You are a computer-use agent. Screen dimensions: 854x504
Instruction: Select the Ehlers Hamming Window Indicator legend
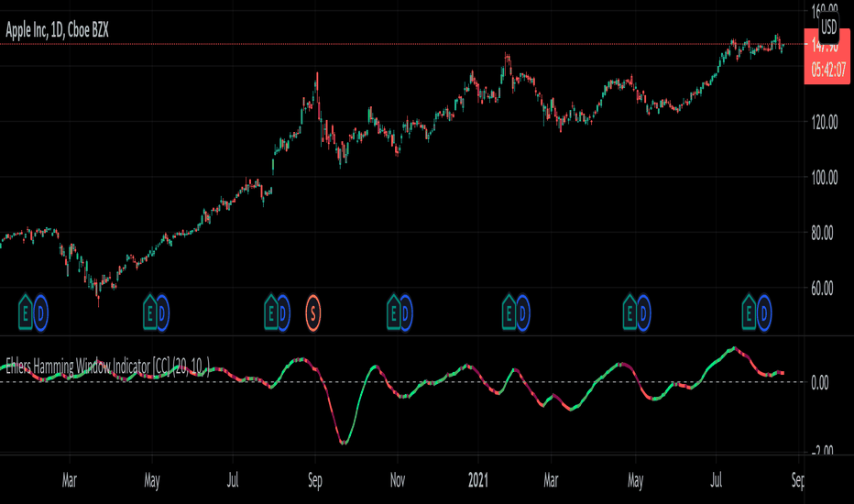click(x=108, y=367)
